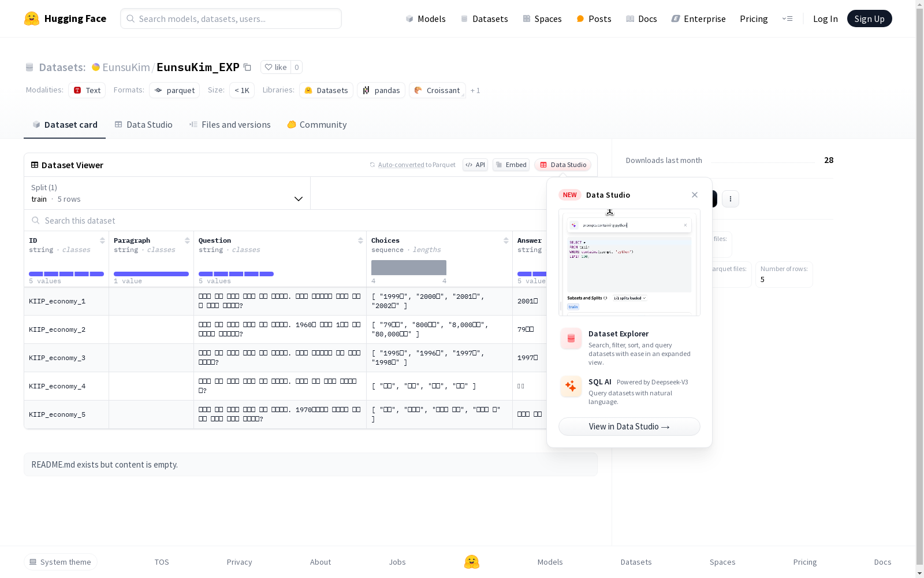Open the System theme selector

pyautogui.click(x=61, y=562)
